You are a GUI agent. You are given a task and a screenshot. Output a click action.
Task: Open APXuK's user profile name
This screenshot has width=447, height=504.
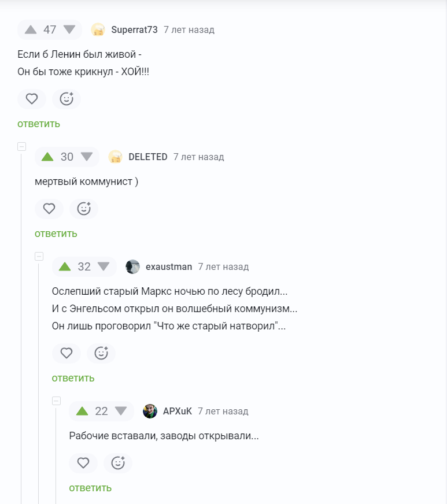[177, 411]
